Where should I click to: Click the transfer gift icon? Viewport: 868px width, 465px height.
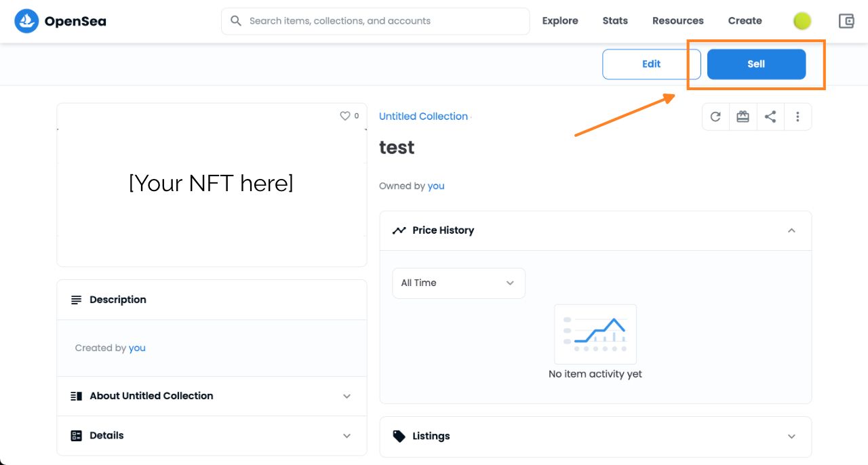click(x=743, y=117)
